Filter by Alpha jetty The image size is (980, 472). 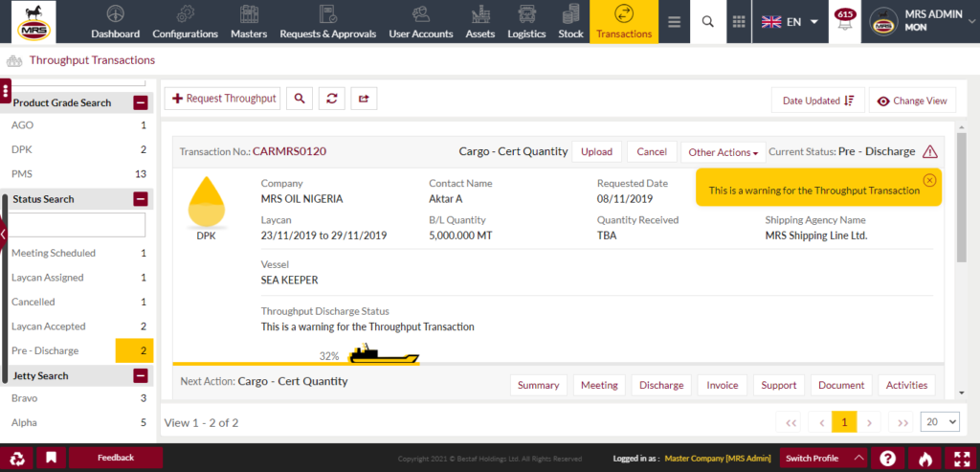click(78, 422)
